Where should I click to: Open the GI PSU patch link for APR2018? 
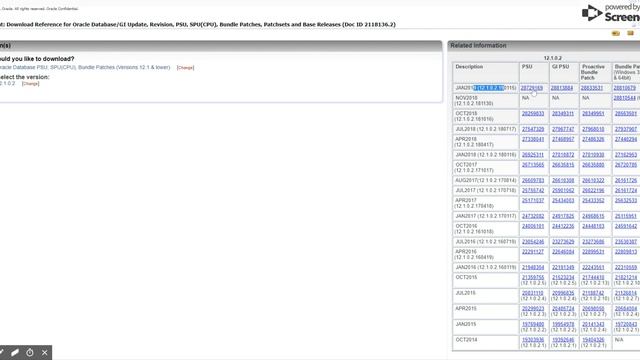(563, 140)
